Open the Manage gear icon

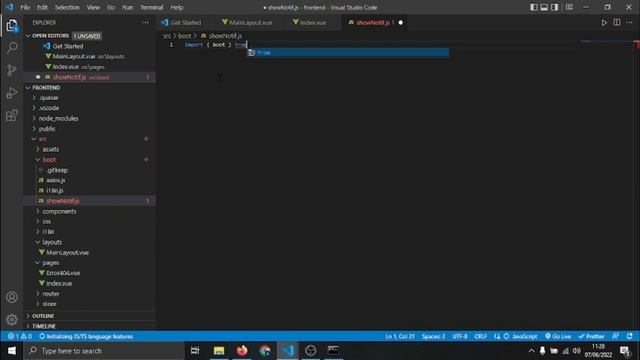click(12, 319)
